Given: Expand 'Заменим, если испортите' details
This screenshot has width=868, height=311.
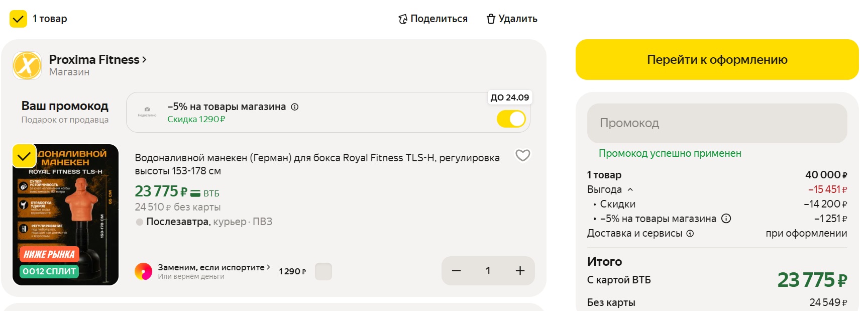Looking at the screenshot, I should pyautogui.click(x=214, y=267).
